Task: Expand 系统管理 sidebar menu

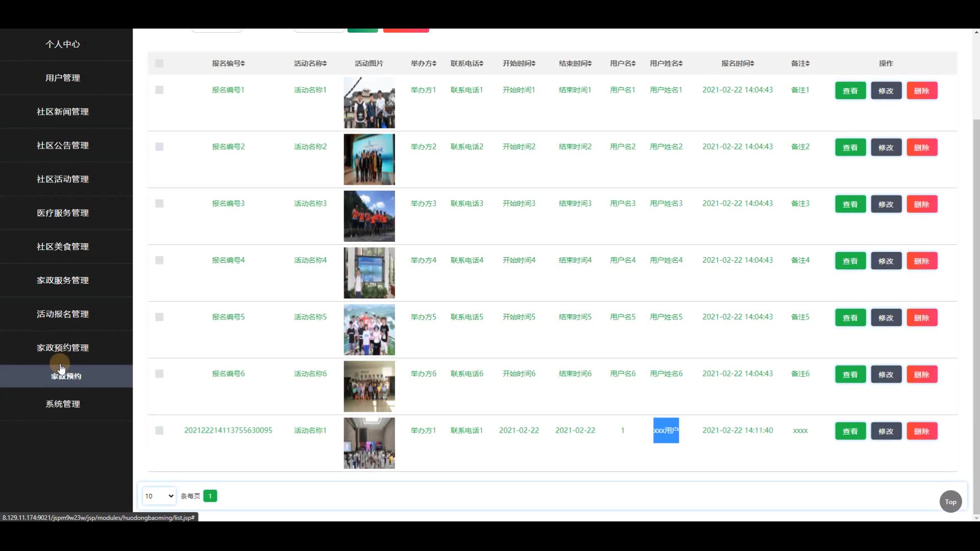Action: click(x=63, y=404)
